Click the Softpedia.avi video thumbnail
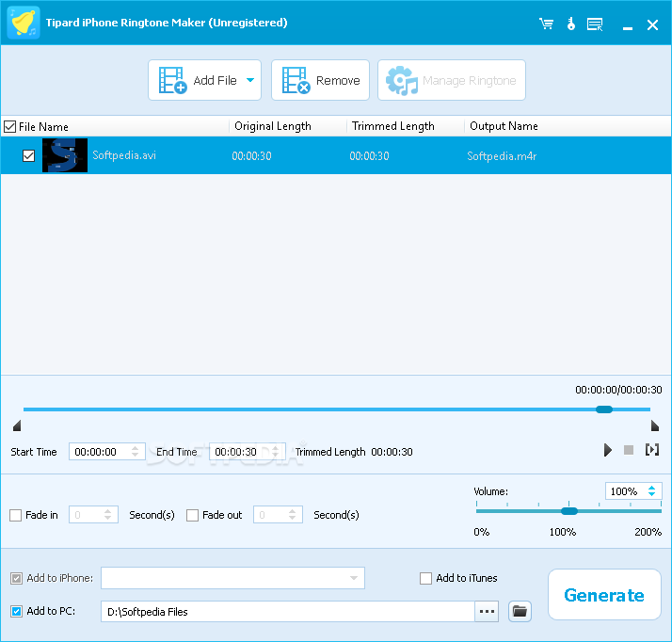The image size is (672, 642). coord(65,155)
